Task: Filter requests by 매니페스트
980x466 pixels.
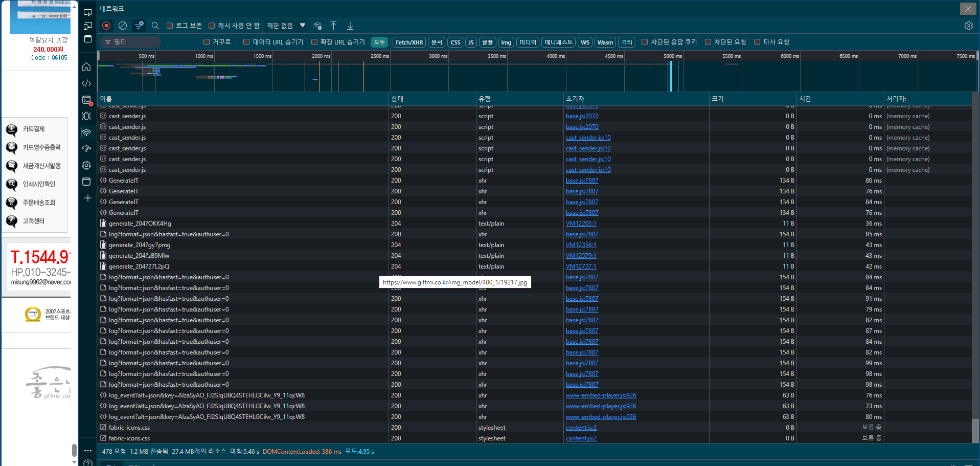Action: click(559, 42)
